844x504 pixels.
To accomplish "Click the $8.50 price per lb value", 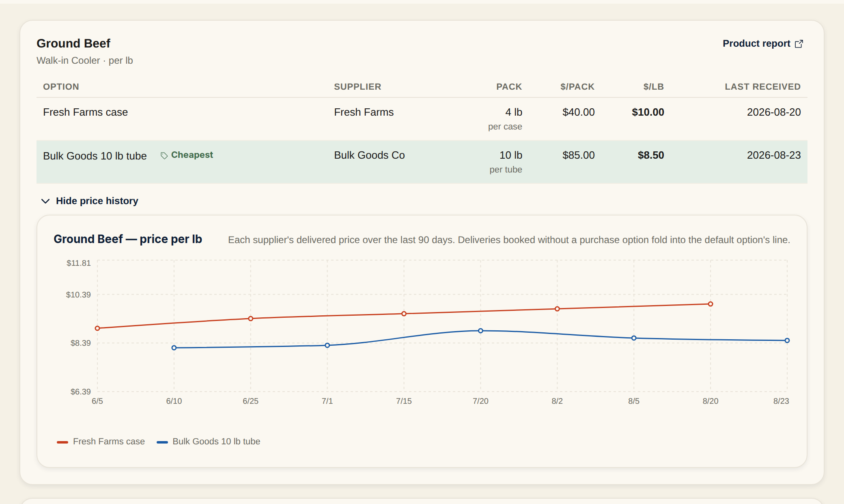I will 650,155.
